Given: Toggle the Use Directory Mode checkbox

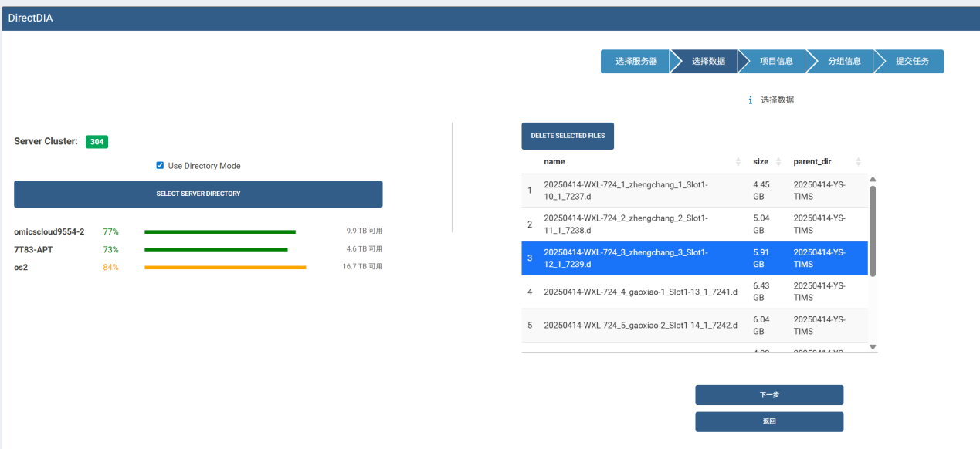Looking at the screenshot, I should click(160, 165).
